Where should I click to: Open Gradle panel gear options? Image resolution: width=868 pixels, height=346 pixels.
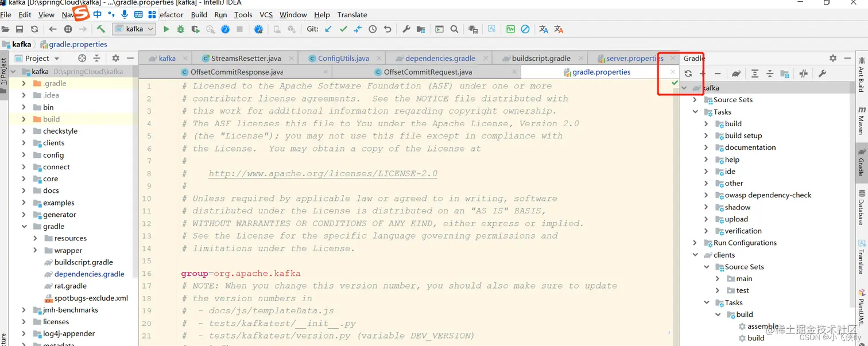(833, 58)
